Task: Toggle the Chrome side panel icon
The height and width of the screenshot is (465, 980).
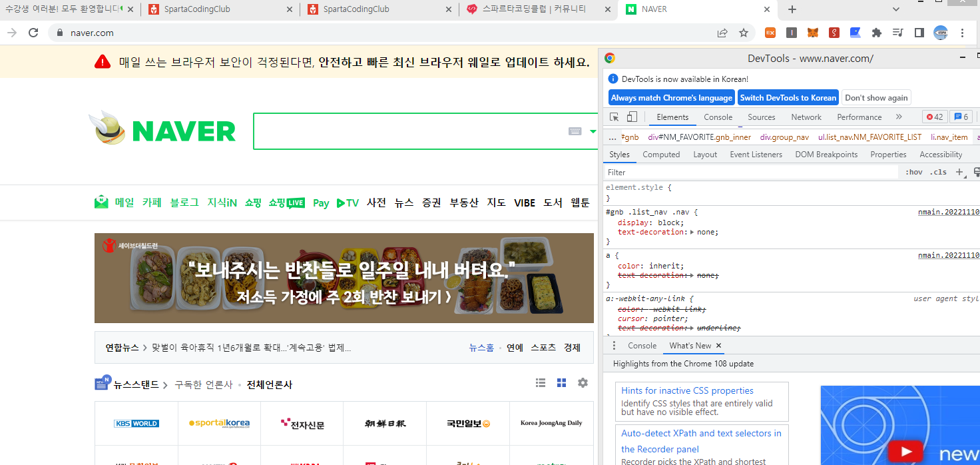Action: click(919, 33)
